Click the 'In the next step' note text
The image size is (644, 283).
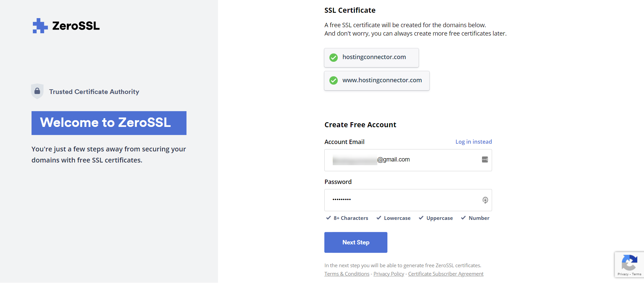403,266
